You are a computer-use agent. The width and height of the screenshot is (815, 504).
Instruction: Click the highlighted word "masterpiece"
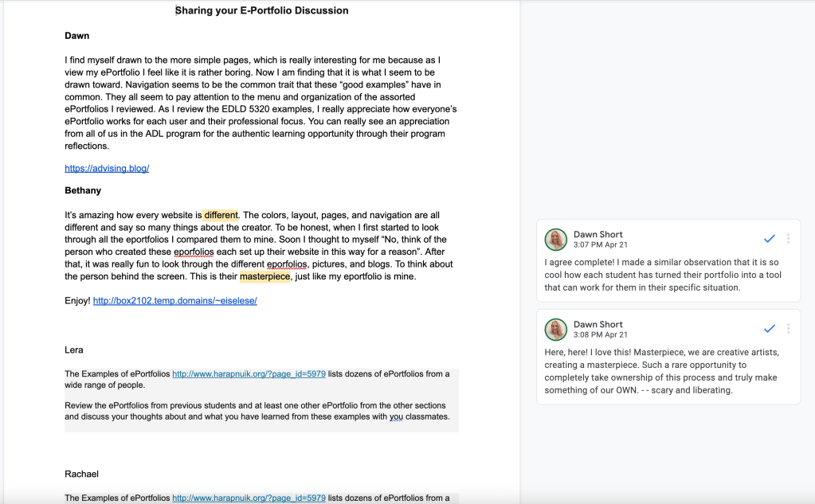(264, 276)
